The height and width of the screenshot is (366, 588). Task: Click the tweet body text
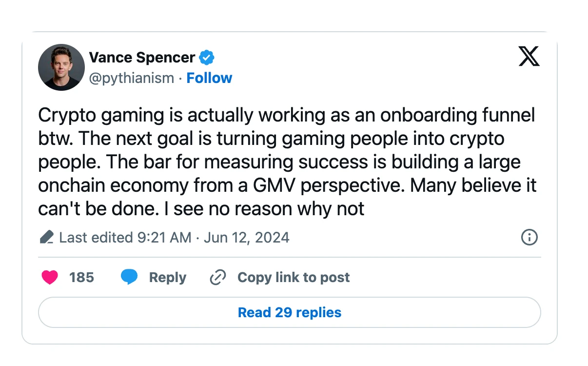pyautogui.click(x=287, y=162)
